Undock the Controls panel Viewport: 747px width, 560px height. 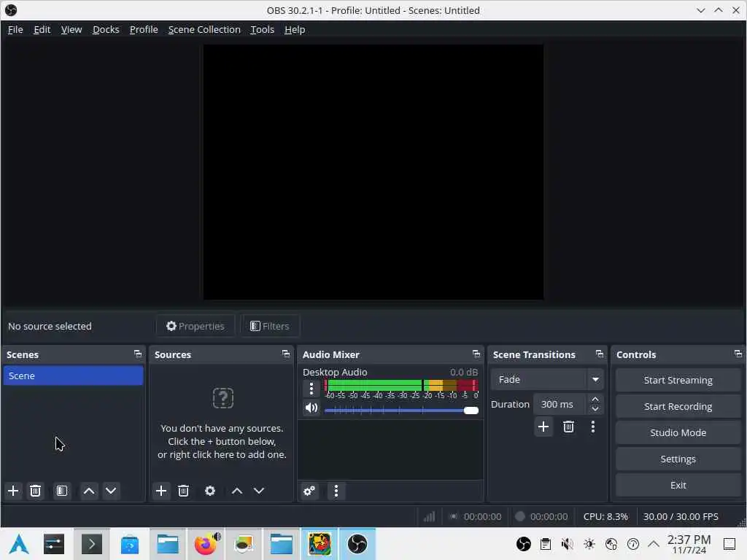738,354
